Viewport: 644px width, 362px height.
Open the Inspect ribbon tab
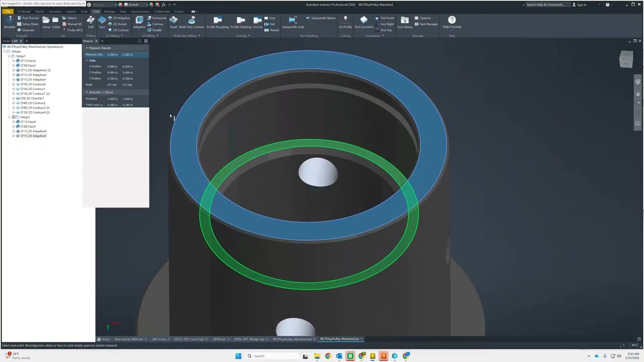click(x=71, y=12)
